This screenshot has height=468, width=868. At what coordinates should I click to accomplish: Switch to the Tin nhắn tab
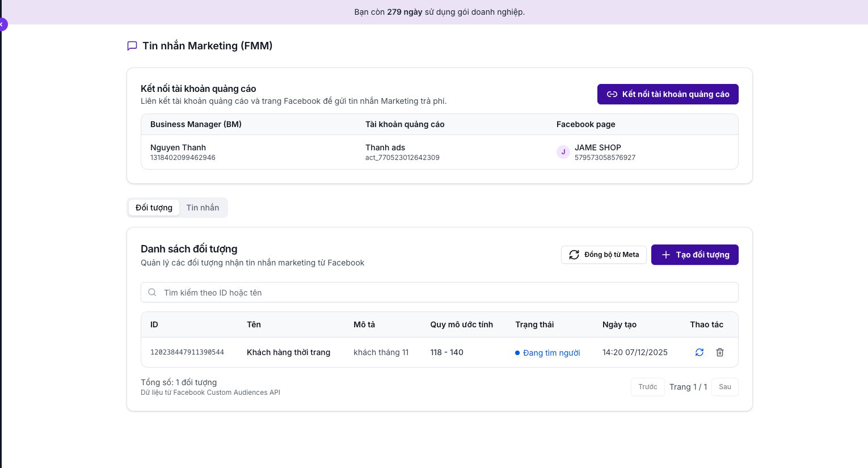click(203, 208)
